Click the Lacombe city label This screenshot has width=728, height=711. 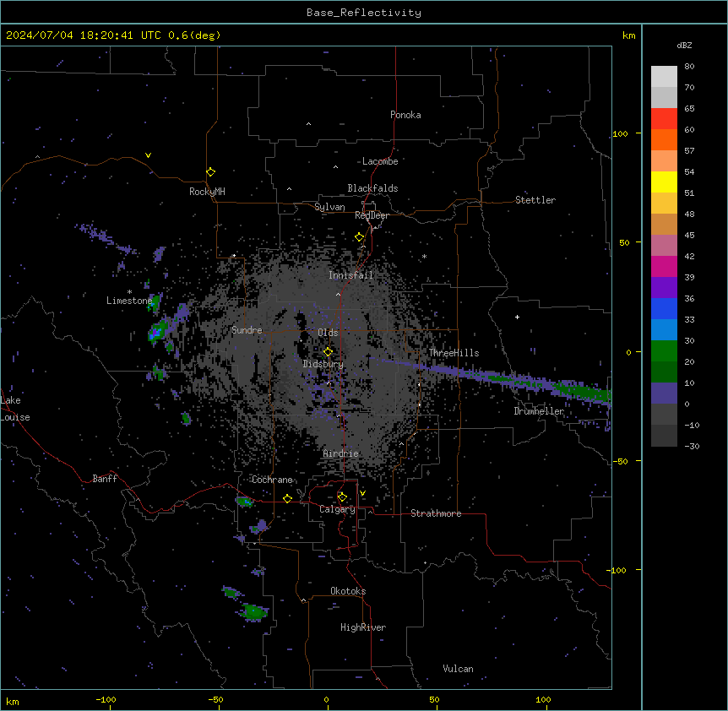tap(380, 161)
